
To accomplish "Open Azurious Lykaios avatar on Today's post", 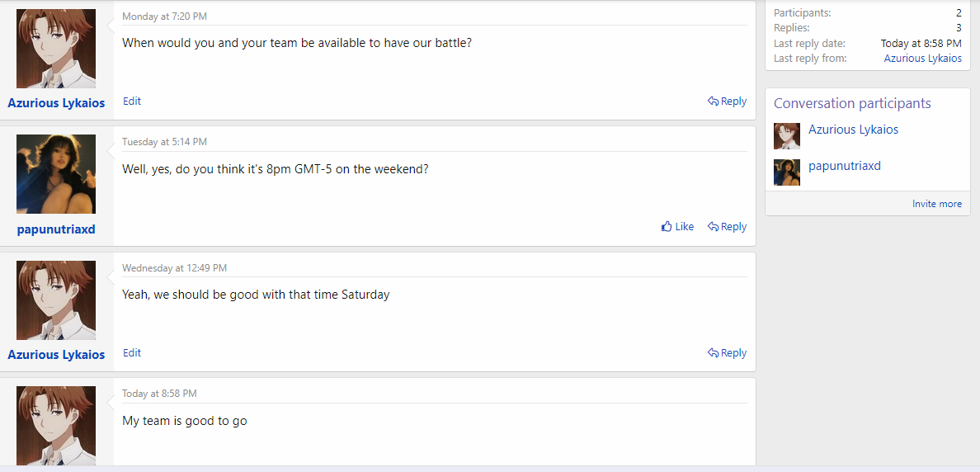I will pyautogui.click(x=56, y=426).
